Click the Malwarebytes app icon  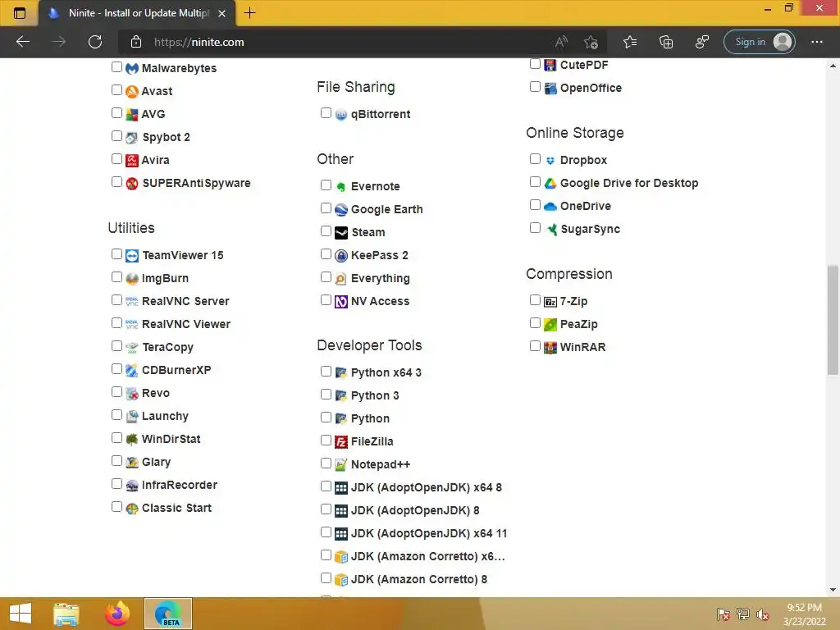[x=132, y=69]
